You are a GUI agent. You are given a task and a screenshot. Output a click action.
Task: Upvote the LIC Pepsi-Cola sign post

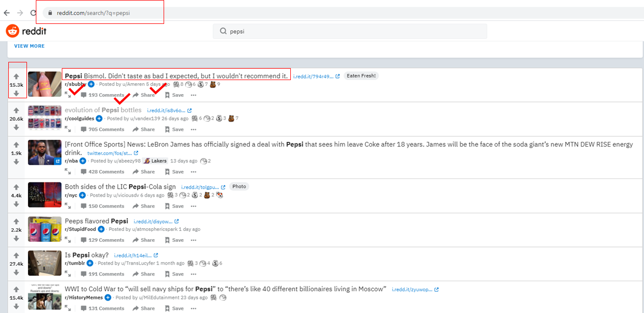coord(16,187)
